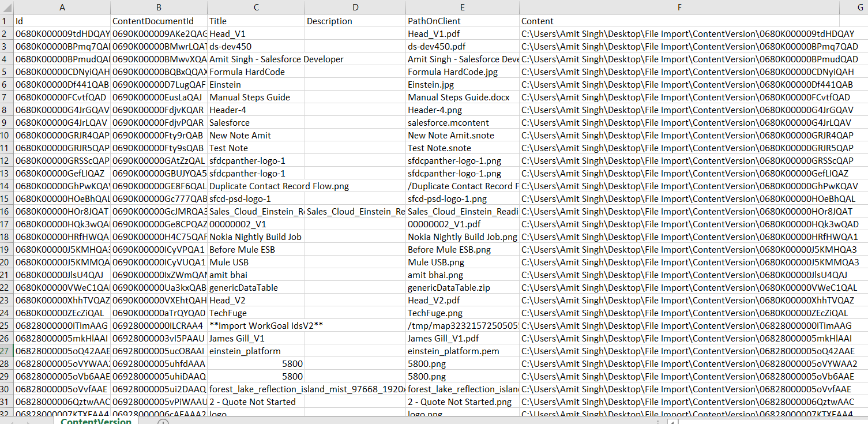The height and width of the screenshot is (424, 868).
Task: Select row 25 header
Action: (6, 325)
